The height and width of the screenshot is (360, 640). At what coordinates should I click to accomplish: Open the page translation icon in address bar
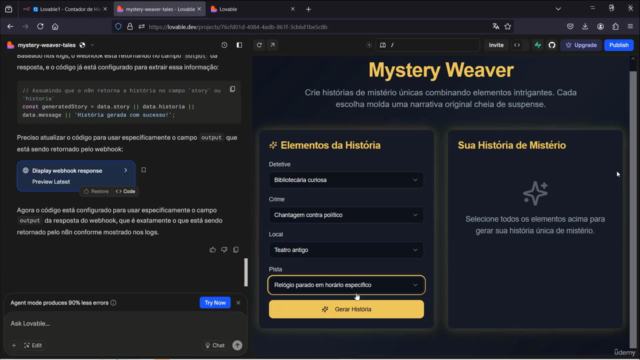coord(496,27)
